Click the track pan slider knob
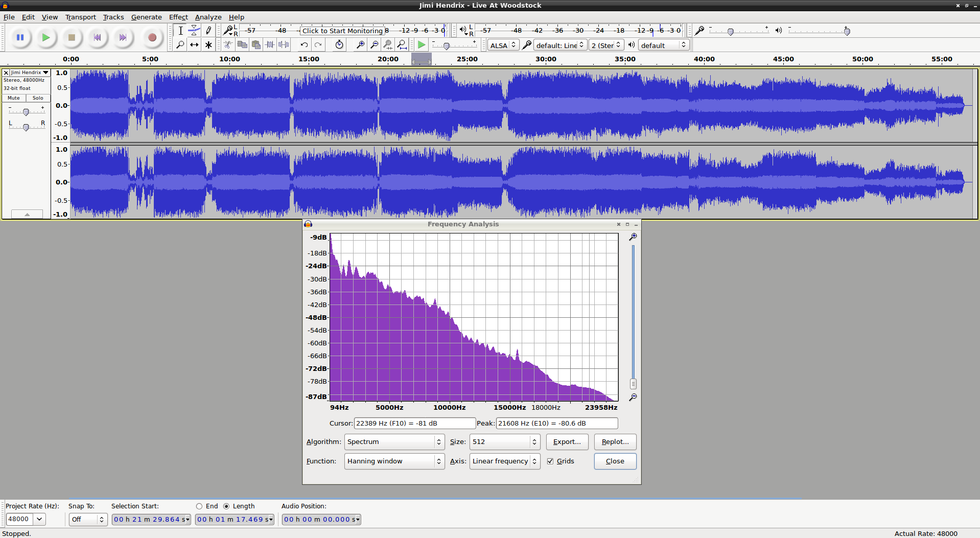This screenshot has height=538, width=980. (26, 127)
